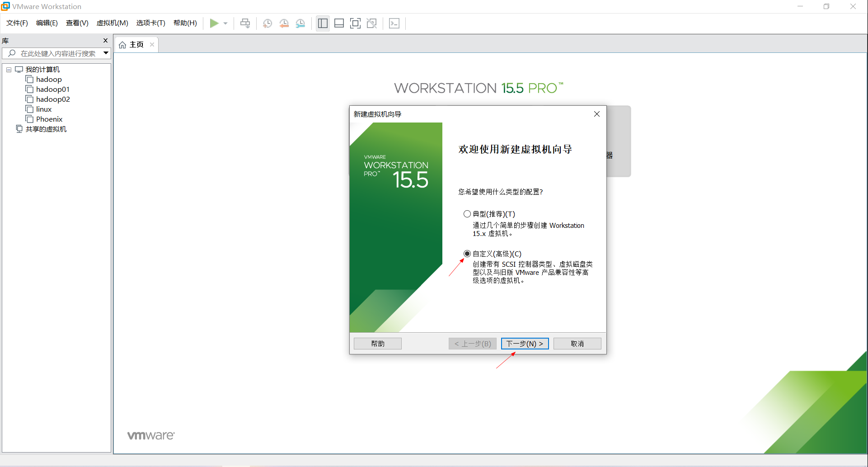
Task: Open the library search filter dropdown
Action: [106, 53]
